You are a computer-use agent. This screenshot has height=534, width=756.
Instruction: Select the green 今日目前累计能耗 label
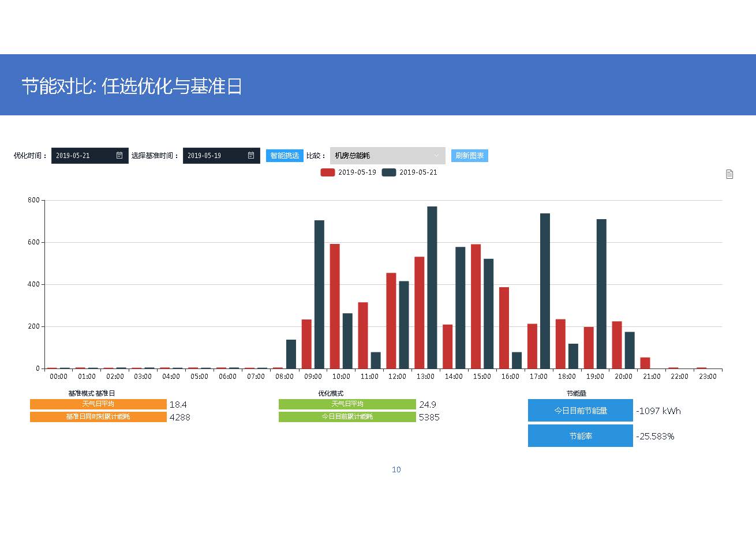[347, 417]
